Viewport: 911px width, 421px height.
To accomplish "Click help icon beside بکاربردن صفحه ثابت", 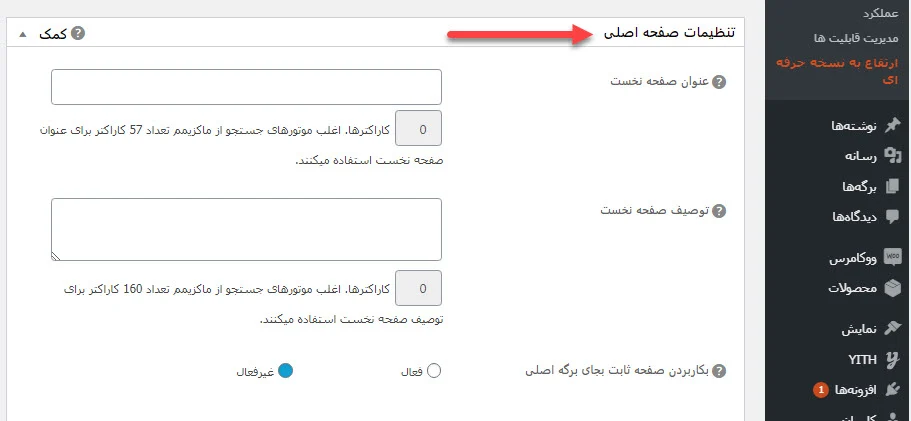I will [x=719, y=371].
